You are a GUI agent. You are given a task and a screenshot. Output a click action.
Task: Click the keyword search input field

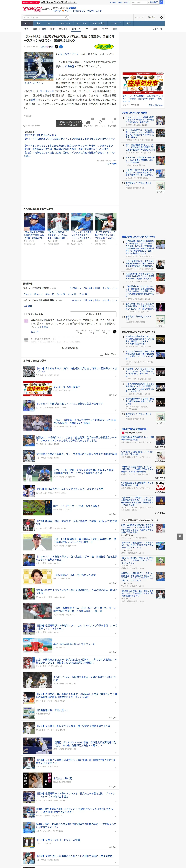[44, 18]
